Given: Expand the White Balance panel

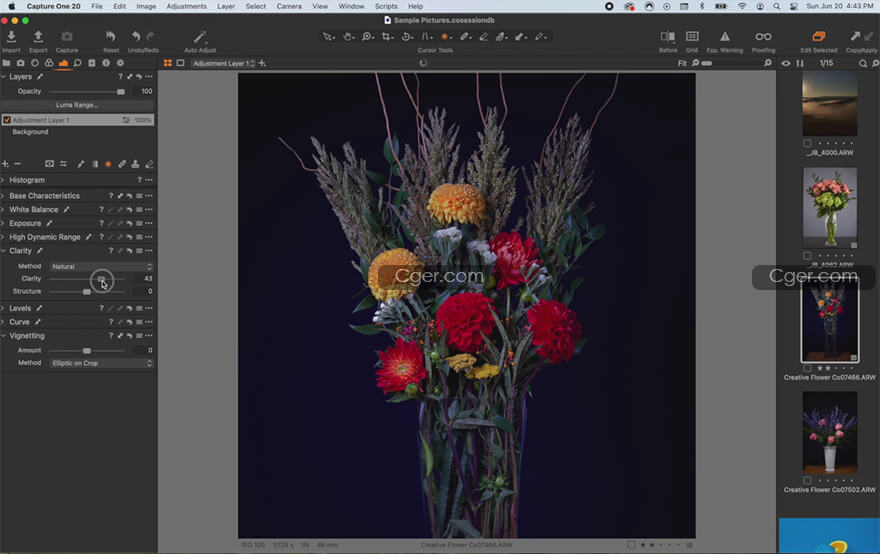Looking at the screenshot, I should pyautogui.click(x=3, y=209).
